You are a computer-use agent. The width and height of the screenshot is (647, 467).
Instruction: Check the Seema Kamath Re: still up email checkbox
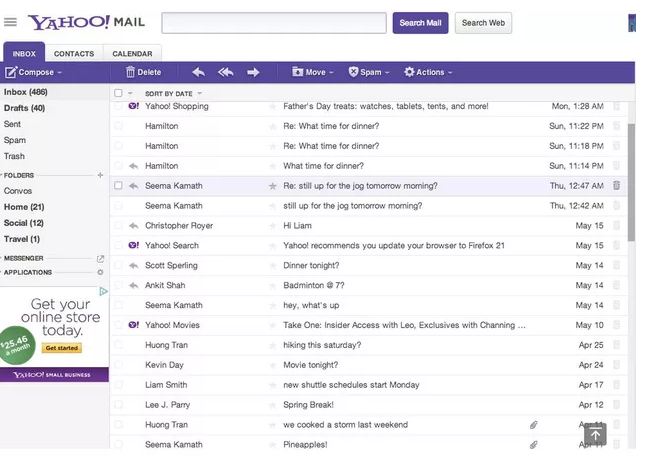point(118,186)
